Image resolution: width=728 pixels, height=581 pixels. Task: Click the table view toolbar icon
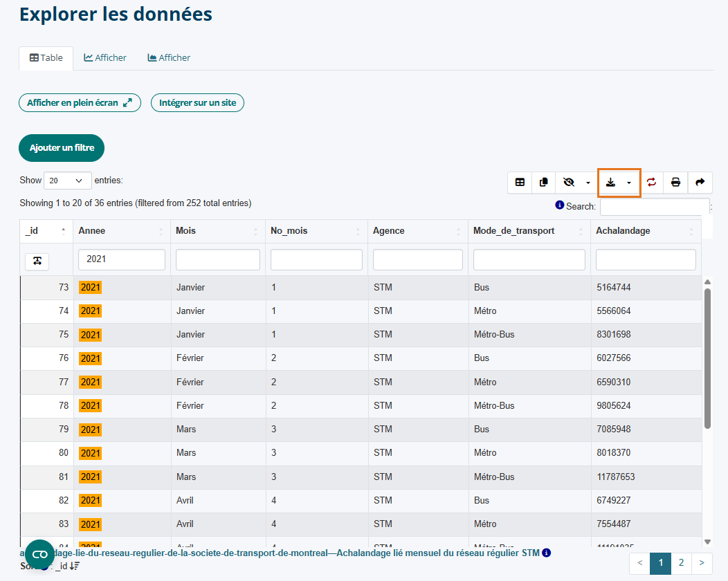520,183
